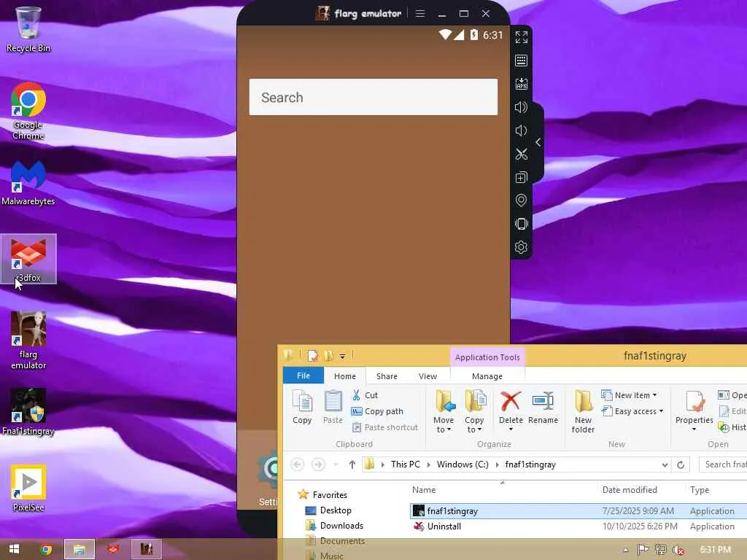747x560 pixels.
Task: Click the address bar refresh button
Action: 681,464
